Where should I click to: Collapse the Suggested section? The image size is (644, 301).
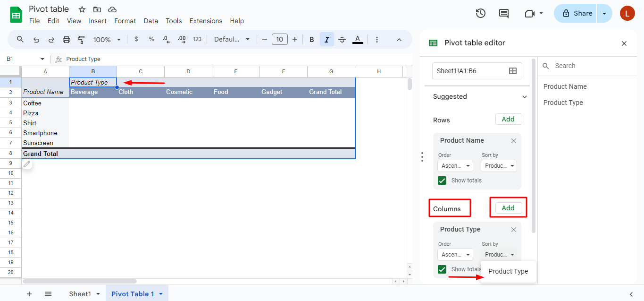coord(524,96)
